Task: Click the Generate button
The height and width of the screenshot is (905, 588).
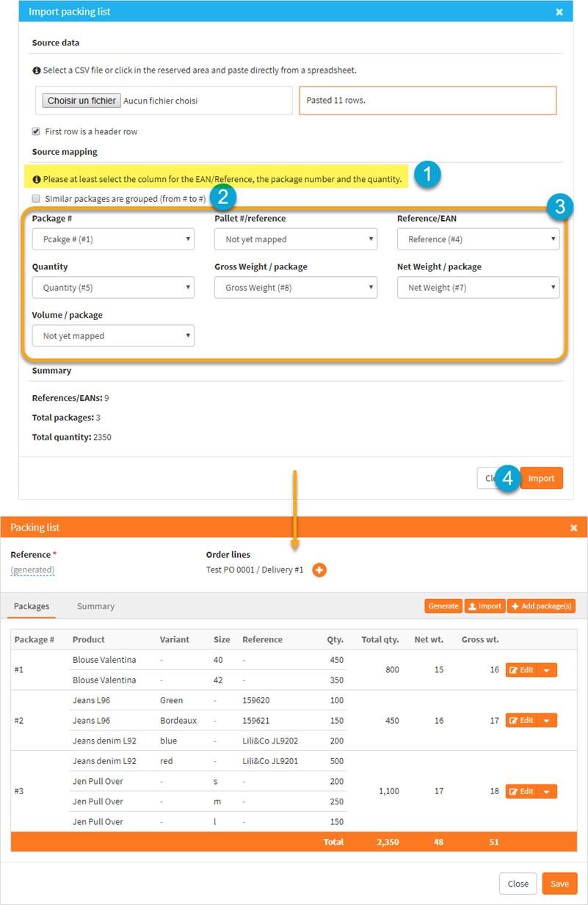Action: click(443, 606)
